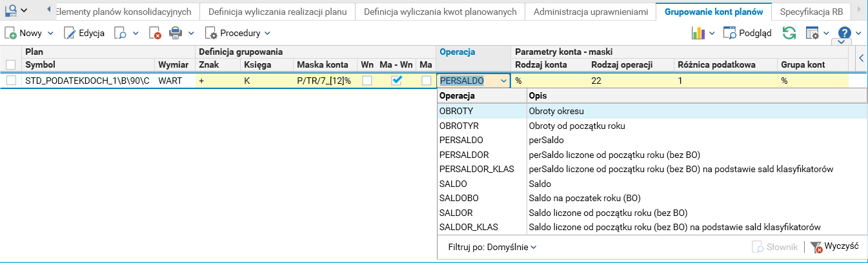Open the bar chart icon

click(698, 33)
